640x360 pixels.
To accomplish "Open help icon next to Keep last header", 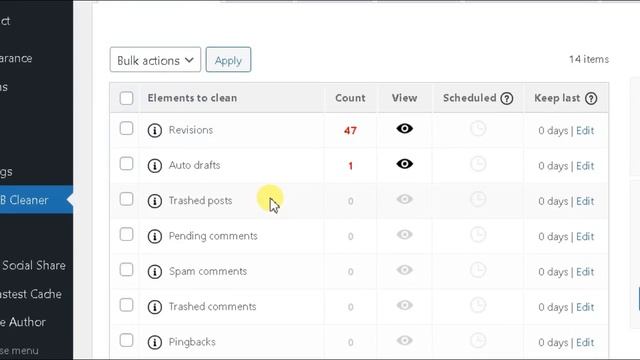I will [x=591, y=98].
